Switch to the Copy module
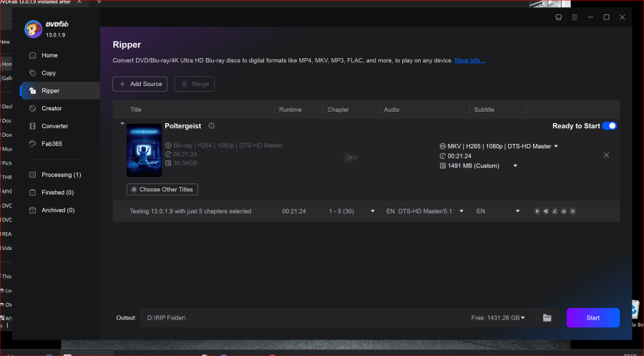Screen dimensions: 644x356 point(49,73)
